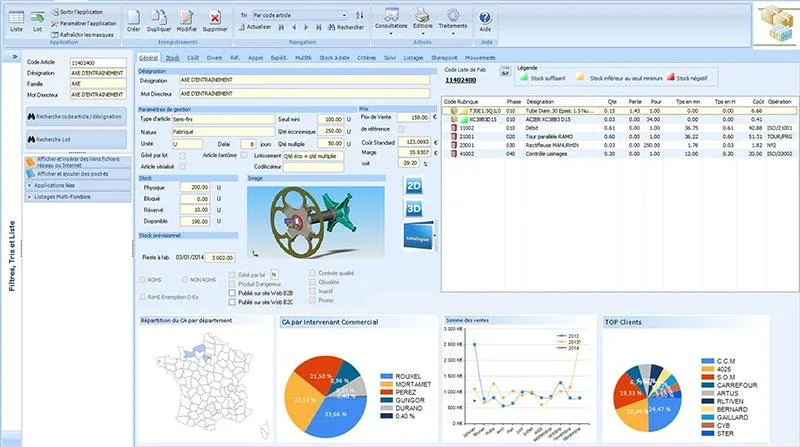This screenshot has width=800, height=447.
Task: Open Paramétrer l'application
Action: (84, 23)
